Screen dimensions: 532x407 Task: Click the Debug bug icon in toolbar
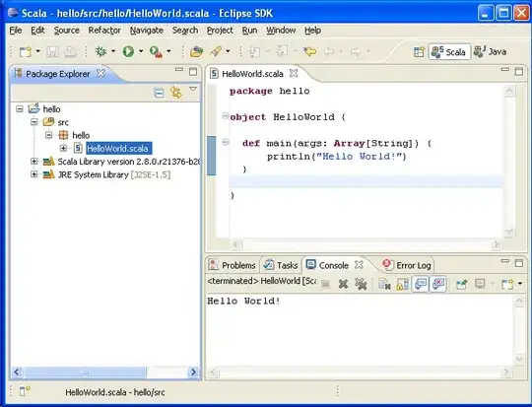[100, 51]
